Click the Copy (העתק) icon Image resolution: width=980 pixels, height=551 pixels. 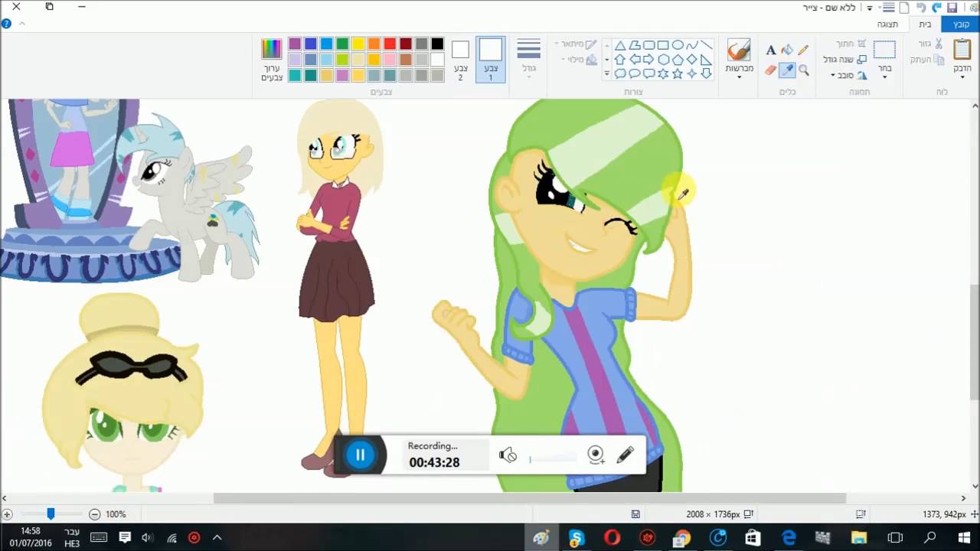click(x=939, y=59)
